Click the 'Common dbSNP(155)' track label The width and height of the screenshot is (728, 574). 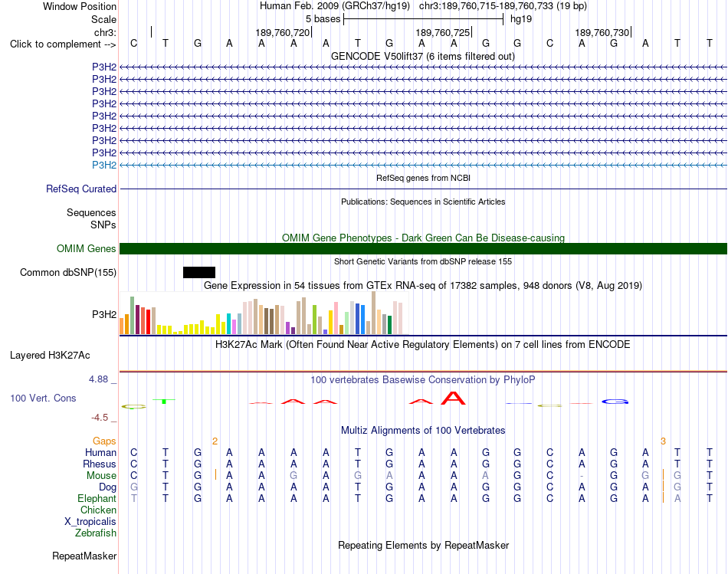coord(68,272)
